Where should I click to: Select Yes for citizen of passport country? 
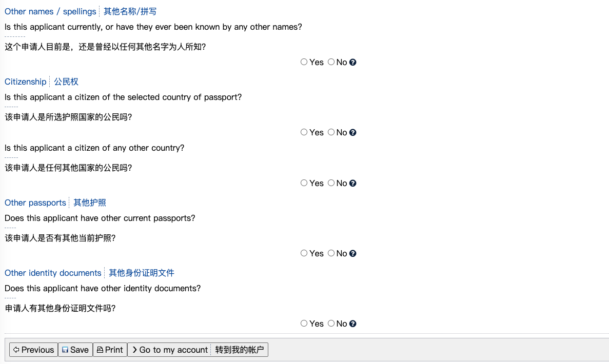[x=304, y=132]
